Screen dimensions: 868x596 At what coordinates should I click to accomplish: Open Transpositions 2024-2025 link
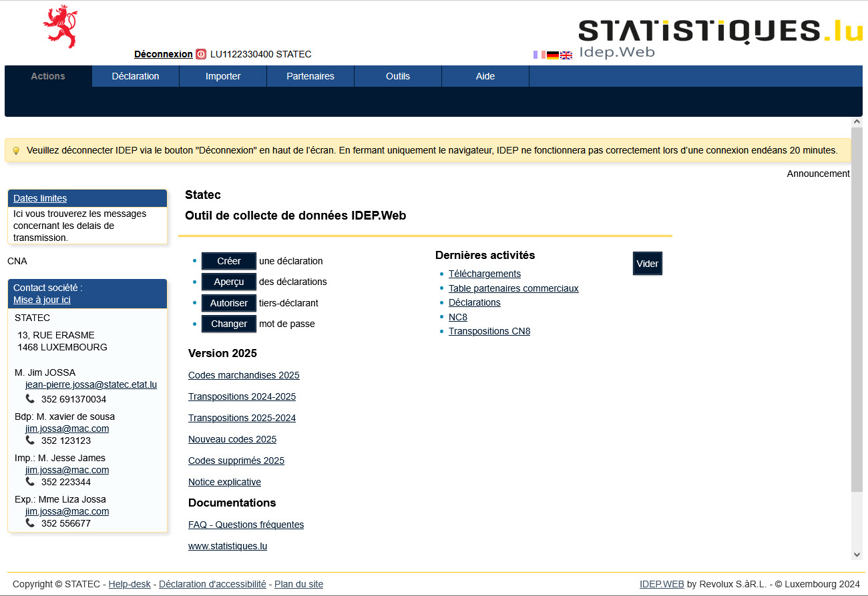coord(242,396)
